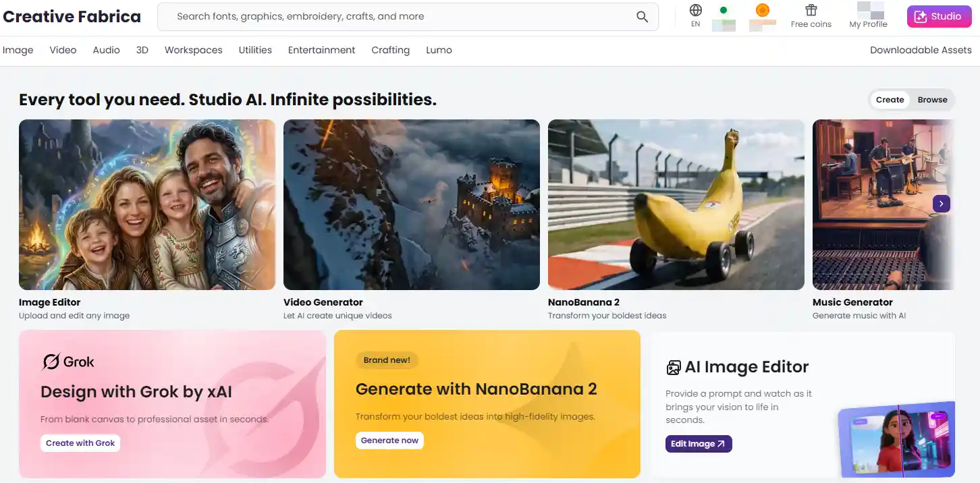Switch to the Create view toggle
980x483 pixels.
tap(890, 100)
